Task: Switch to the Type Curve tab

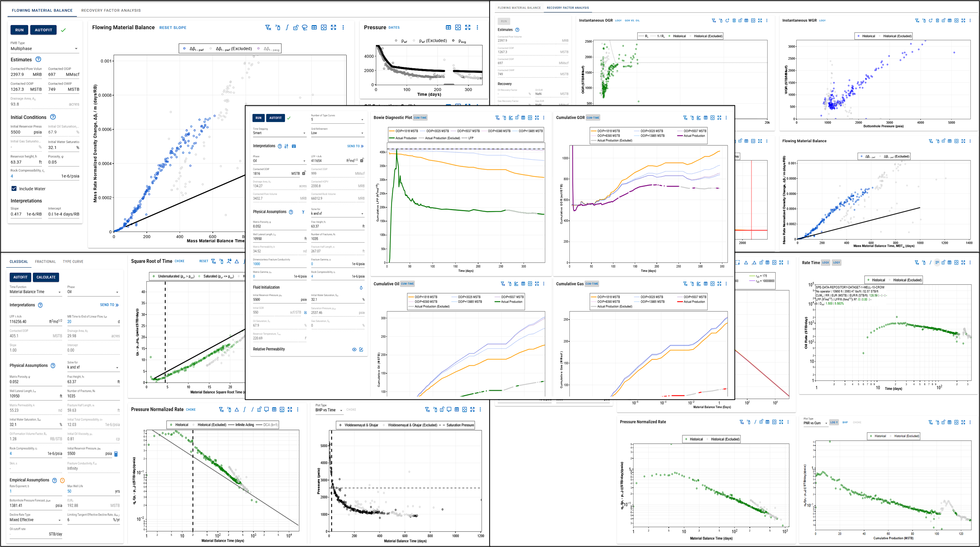Action: (x=73, y=262)
